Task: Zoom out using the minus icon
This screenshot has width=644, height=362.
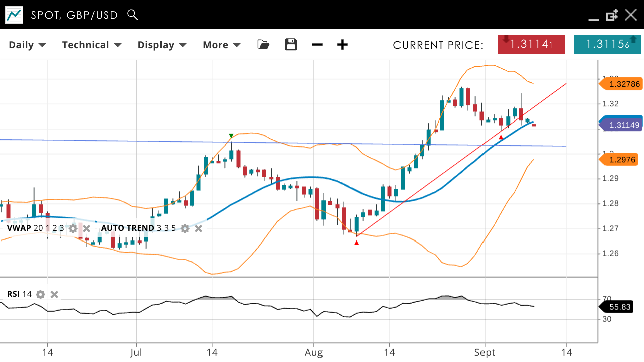Action: (x=317, y=45)
